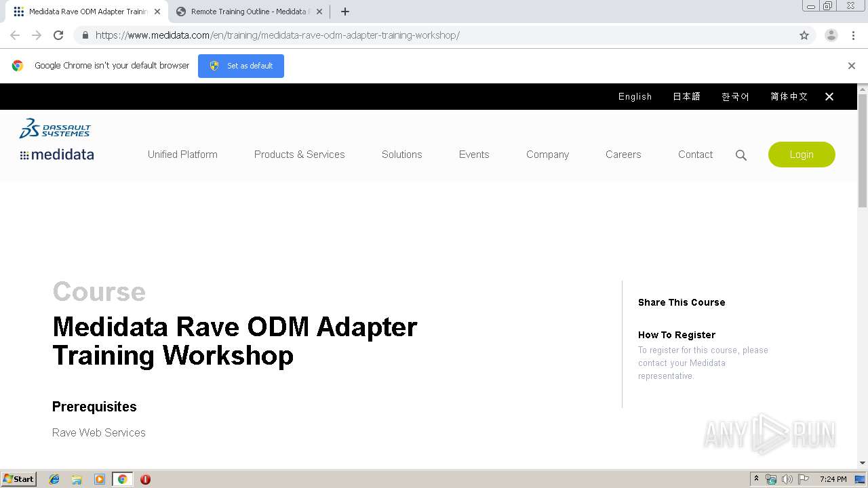Close the Medidata Rave ODM Adapter tab
Viewport: 868px width, 488px height.
point(157,12)
